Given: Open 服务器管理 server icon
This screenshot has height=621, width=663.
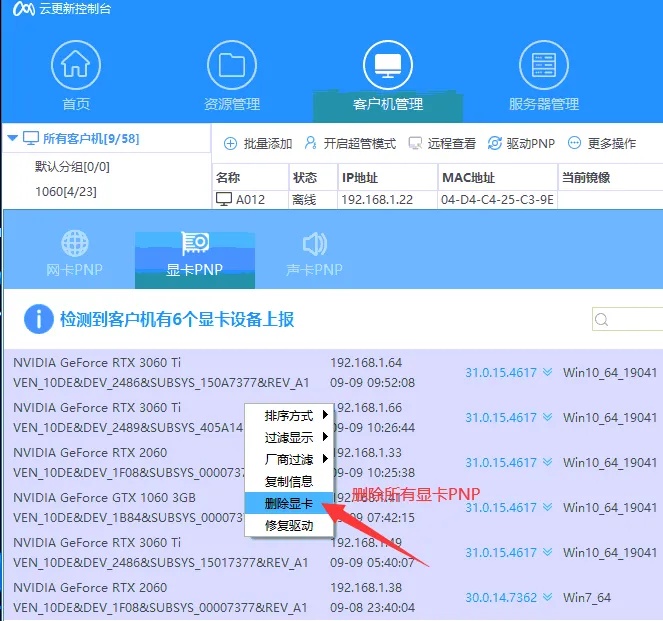Looking at the screenshot, I should pyautogui.click(x=544, y=65).
